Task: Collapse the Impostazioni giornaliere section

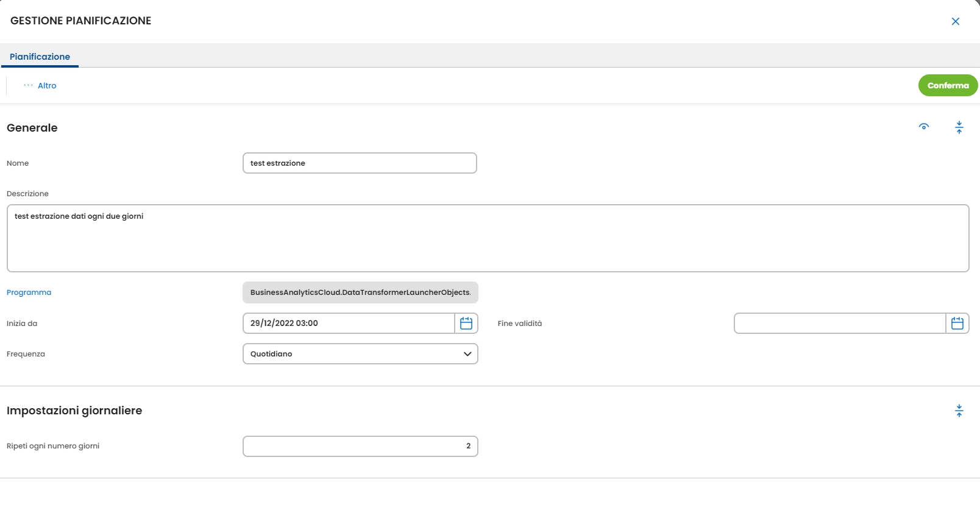Action: click(x=959, y=411)
